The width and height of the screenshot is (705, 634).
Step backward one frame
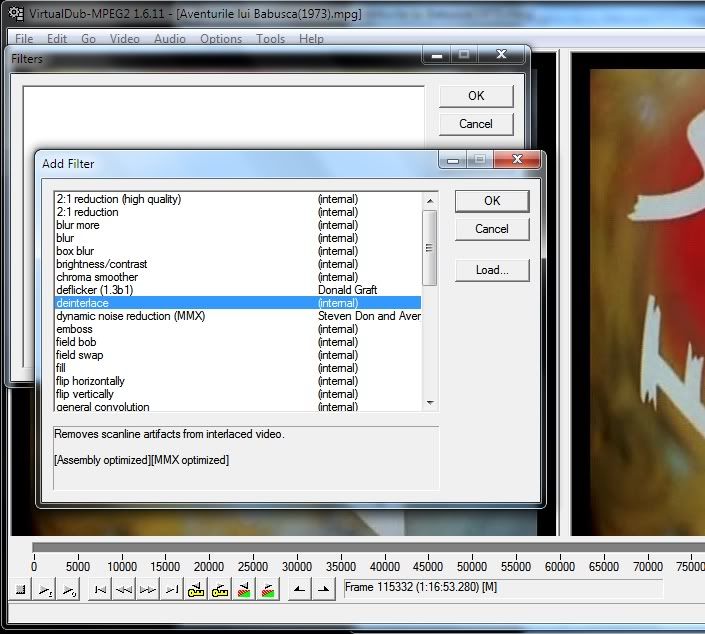pos(123,591)
